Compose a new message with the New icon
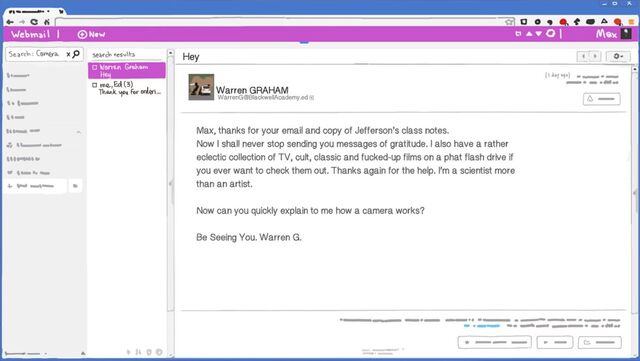 click(91, 34)
